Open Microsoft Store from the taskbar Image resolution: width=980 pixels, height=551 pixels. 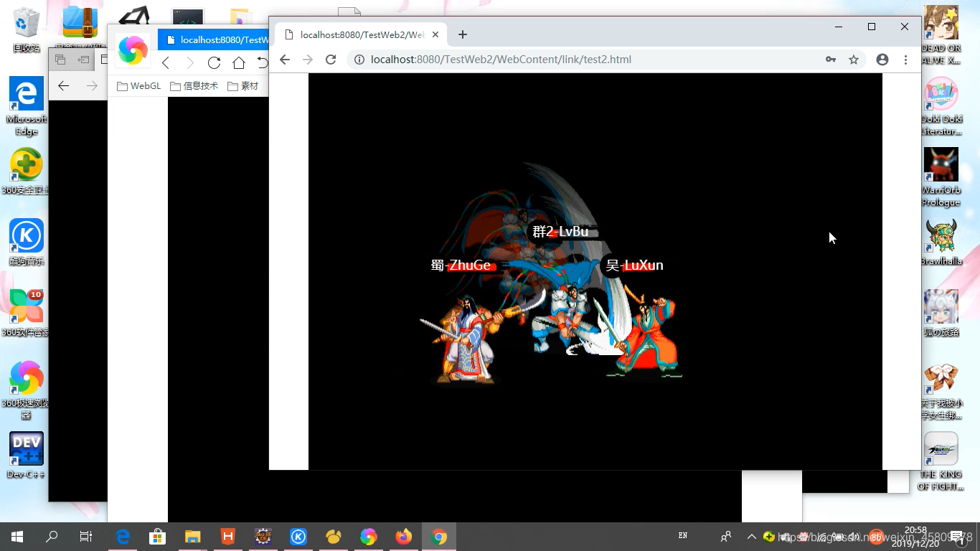(x=158, y=537)
